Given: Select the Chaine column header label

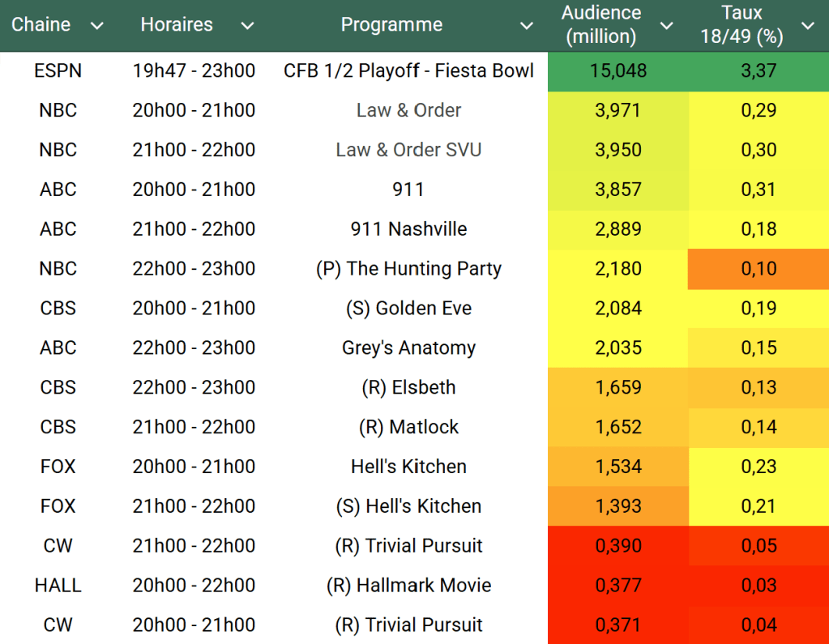Looking at the screenshot, I should 41,25.
